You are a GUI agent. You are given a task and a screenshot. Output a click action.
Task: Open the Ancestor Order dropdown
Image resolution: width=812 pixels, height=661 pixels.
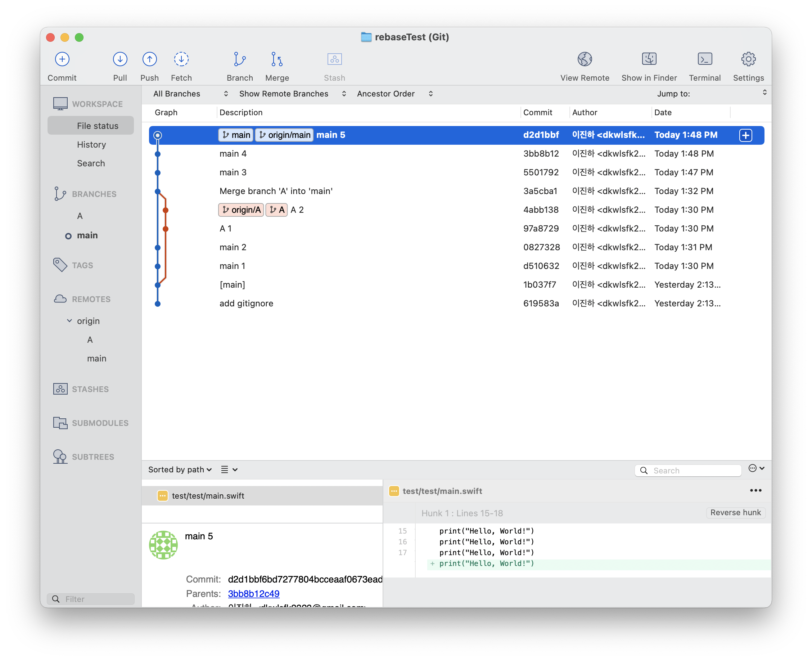pyautogui.click(x=394, y=94)
